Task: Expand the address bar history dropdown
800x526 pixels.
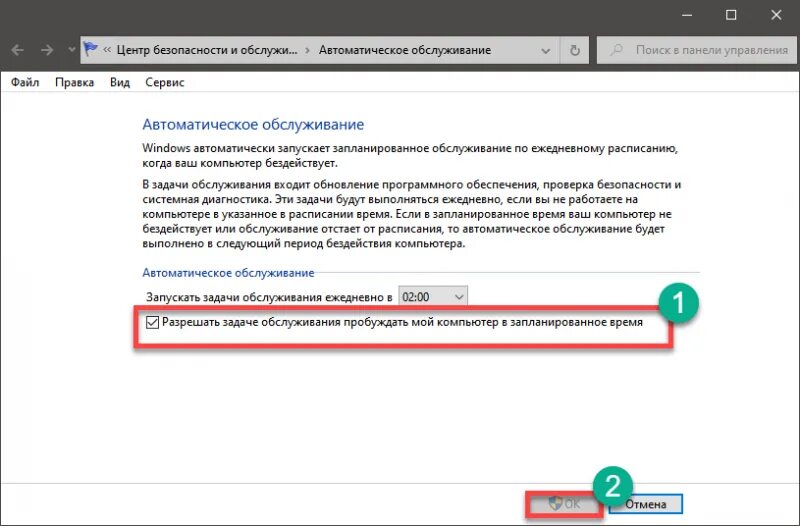Action: 545,51
